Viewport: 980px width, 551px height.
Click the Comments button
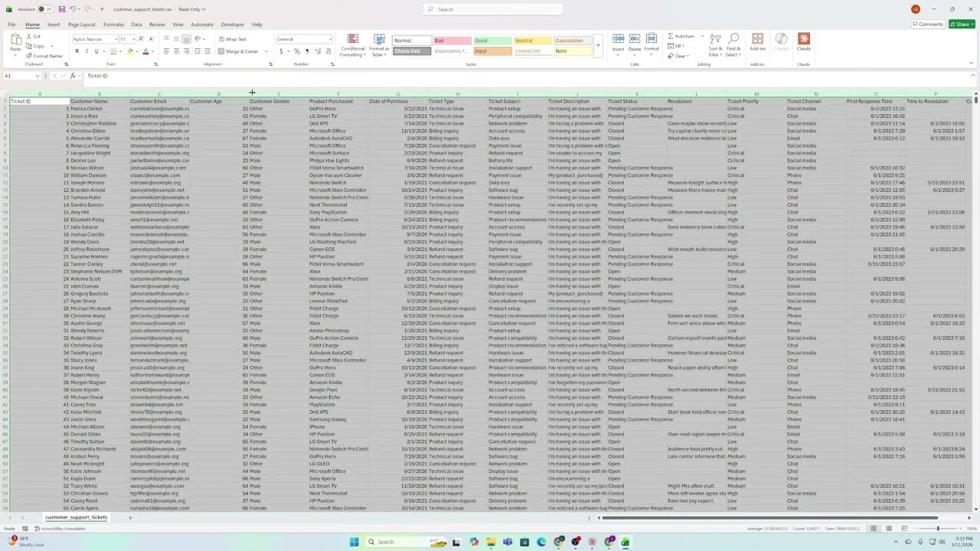click(x=927, y=24)
